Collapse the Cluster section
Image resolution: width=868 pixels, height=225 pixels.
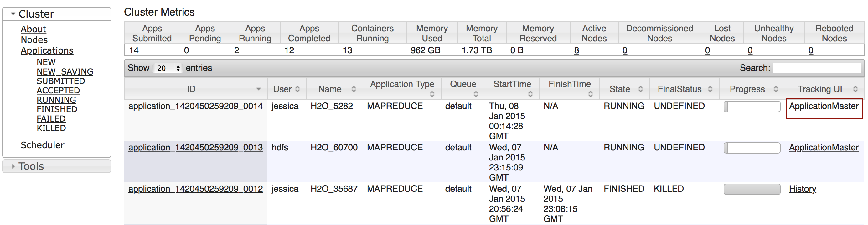point(13,14)
